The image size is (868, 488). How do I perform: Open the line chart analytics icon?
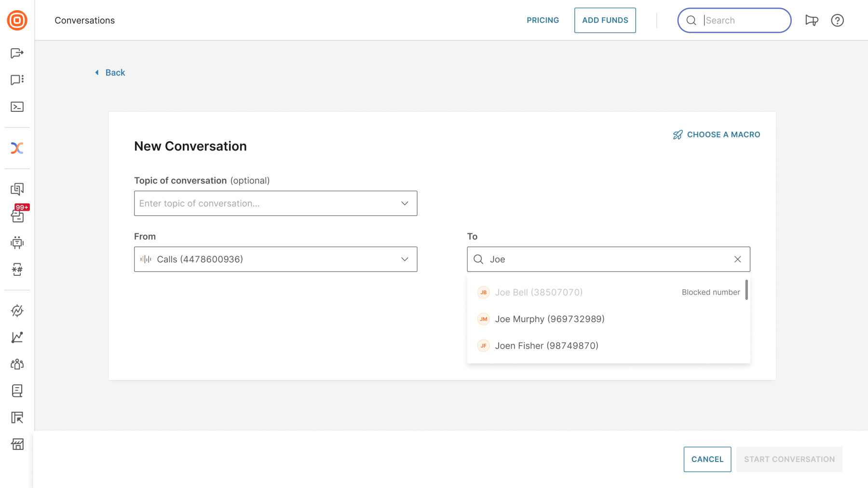17,337
